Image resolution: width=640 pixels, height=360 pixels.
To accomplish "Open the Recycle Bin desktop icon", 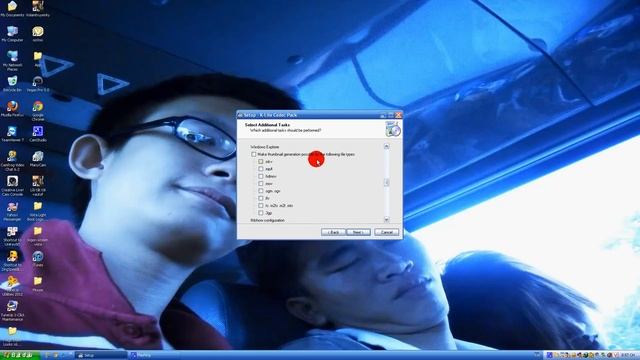I will pyautogui.click(x=12, y=84).
